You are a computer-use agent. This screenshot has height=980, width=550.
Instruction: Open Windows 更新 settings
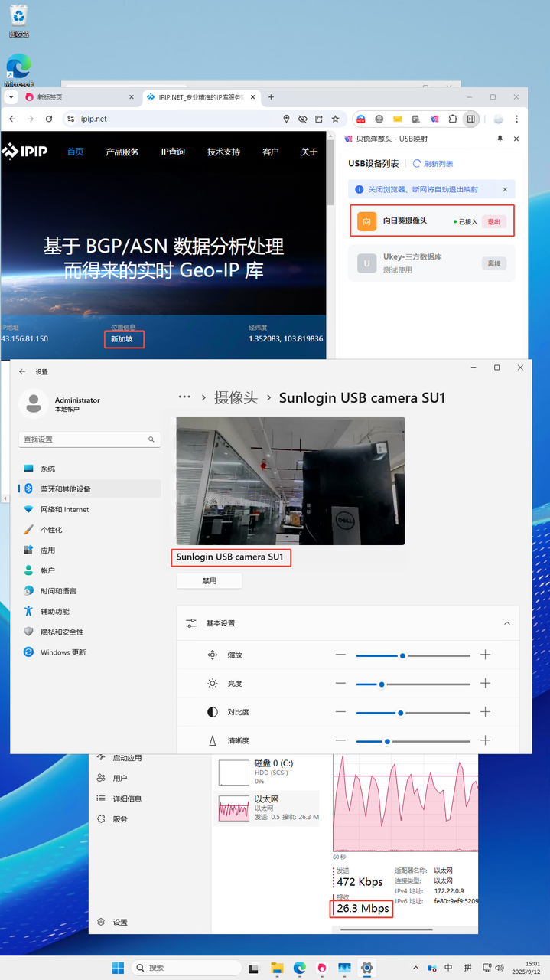coord(89,652)
